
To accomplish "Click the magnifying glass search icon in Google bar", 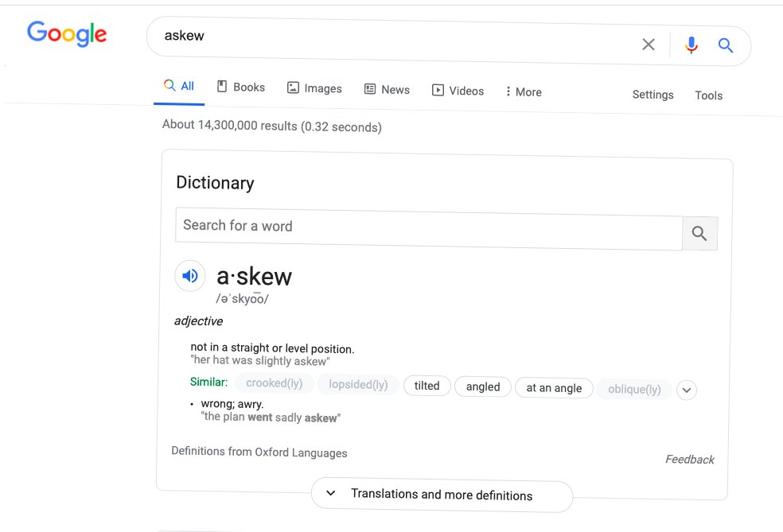I will click(x=725, y=45).
